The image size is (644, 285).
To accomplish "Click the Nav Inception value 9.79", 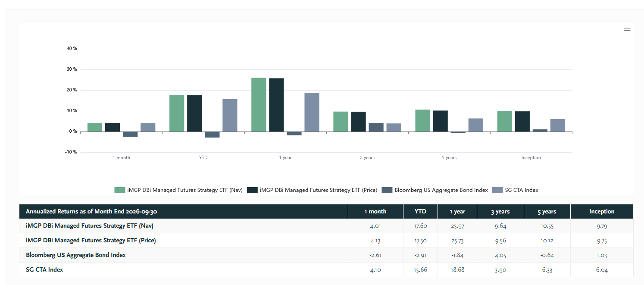I will point(602,226).
